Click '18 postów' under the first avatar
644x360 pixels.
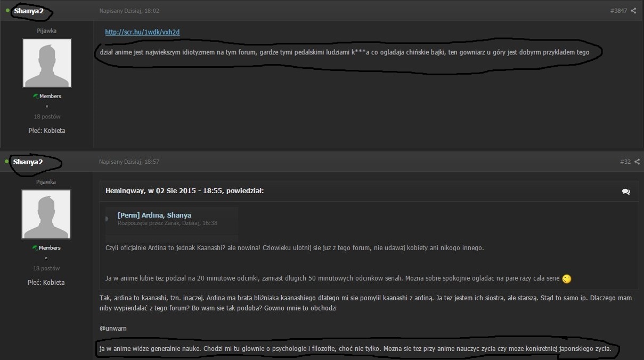tap(47, 117)
